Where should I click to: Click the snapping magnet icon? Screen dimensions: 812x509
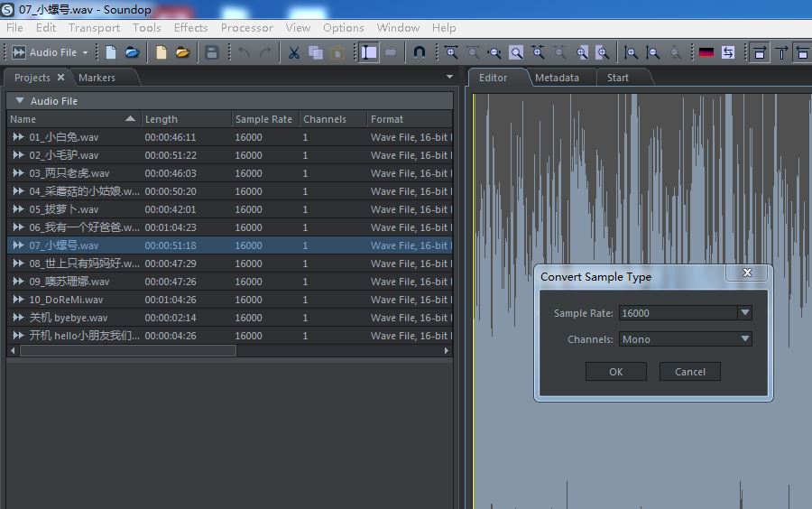[x=420, y=52]
